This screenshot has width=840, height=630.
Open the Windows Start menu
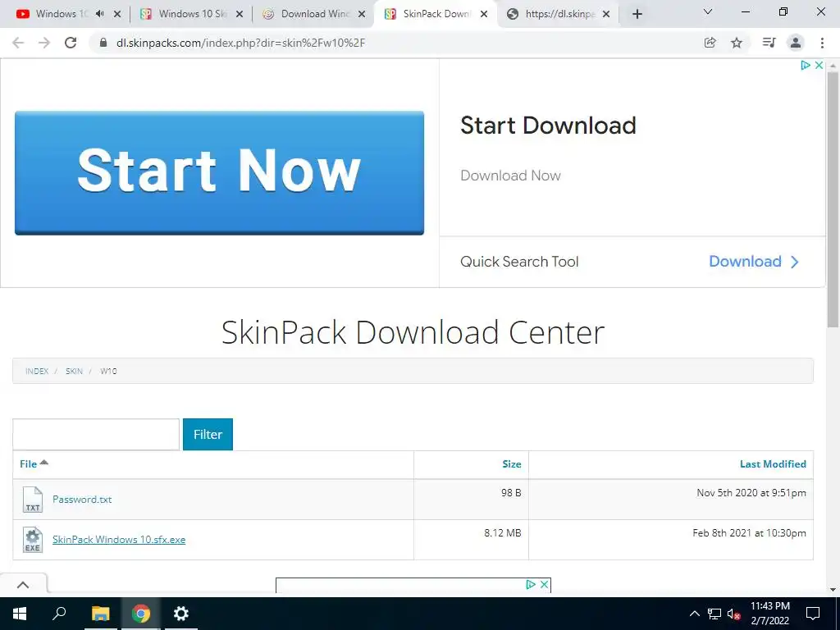click(20, 614)
